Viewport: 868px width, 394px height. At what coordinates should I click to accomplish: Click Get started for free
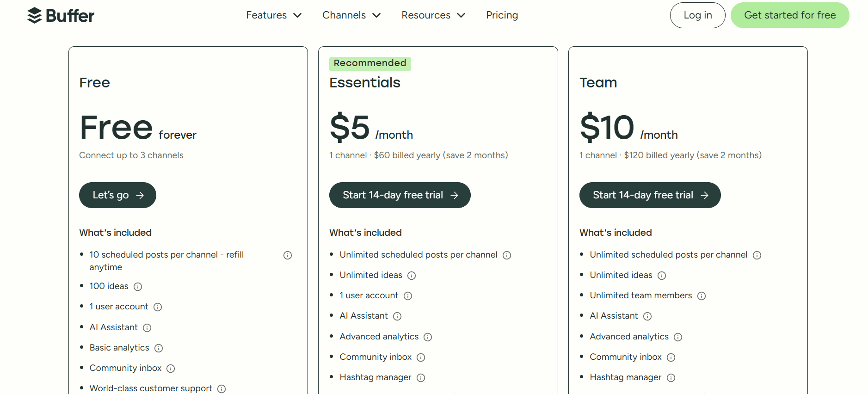(x=790, y=15)
